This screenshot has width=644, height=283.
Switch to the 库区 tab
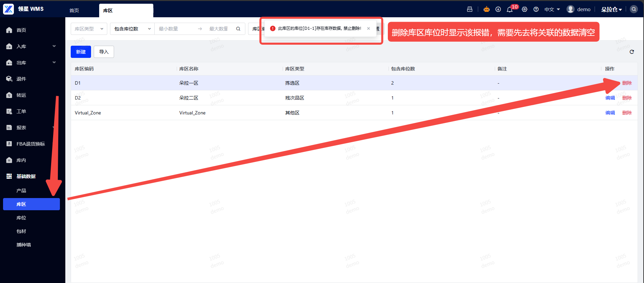point(126,10)
